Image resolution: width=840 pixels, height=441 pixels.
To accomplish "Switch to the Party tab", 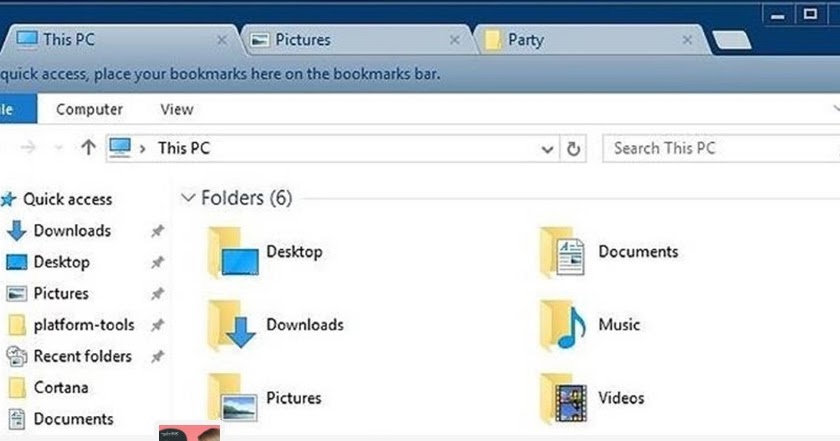I will (x=592, y=40).
